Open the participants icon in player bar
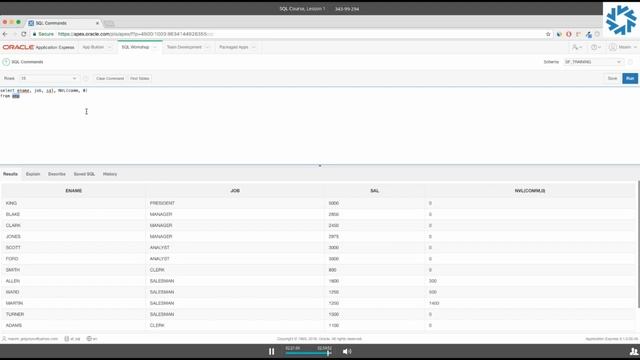Image resolution: width=640 pixels, height=360 pixels. (x=633, y=351)
